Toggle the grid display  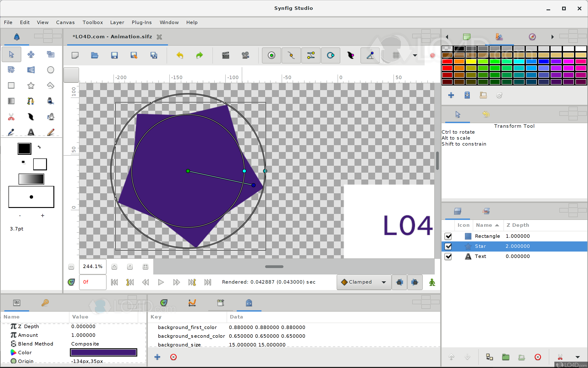396,55
